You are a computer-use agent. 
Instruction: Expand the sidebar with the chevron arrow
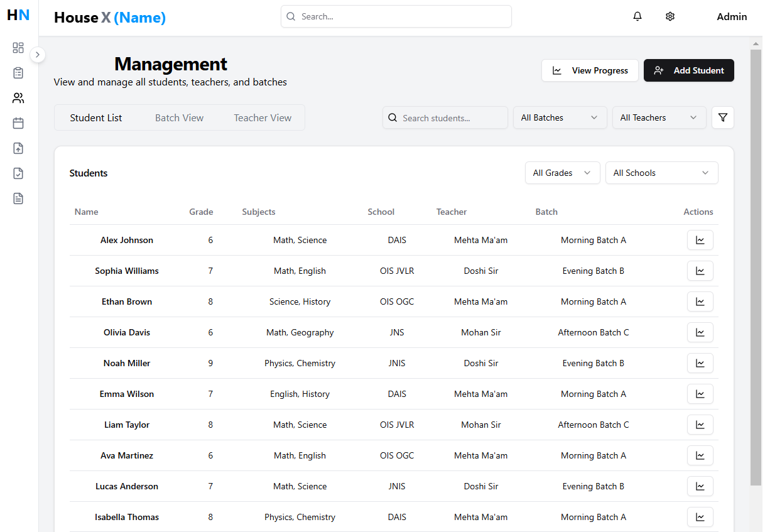click(x=38, y=55)
